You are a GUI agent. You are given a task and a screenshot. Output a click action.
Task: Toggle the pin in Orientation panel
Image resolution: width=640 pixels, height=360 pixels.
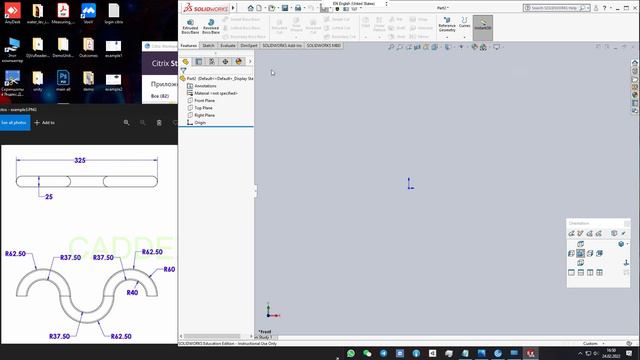[x=624, y=233]
